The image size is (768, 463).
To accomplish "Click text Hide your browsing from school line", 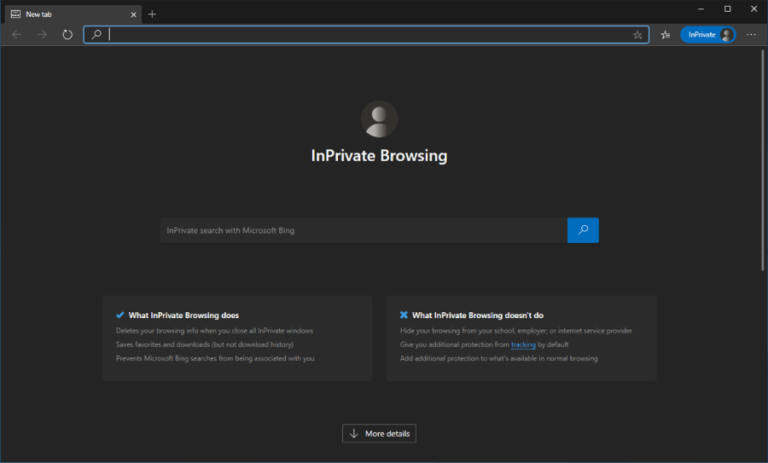I will (x=516, y=331).
